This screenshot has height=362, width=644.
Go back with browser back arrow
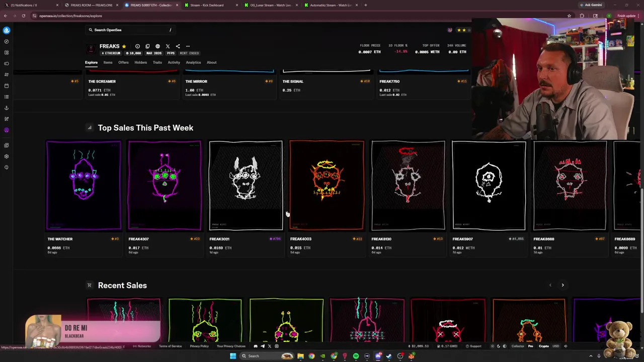[x=6, y=16]
